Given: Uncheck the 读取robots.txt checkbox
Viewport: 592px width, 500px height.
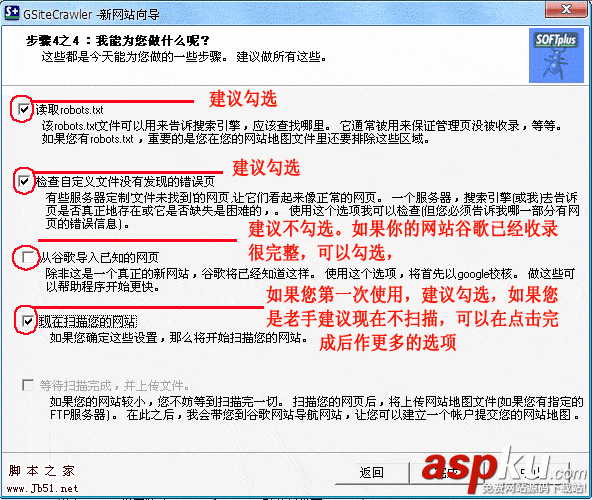Looking at the screenshot, I should click(24, 110).
